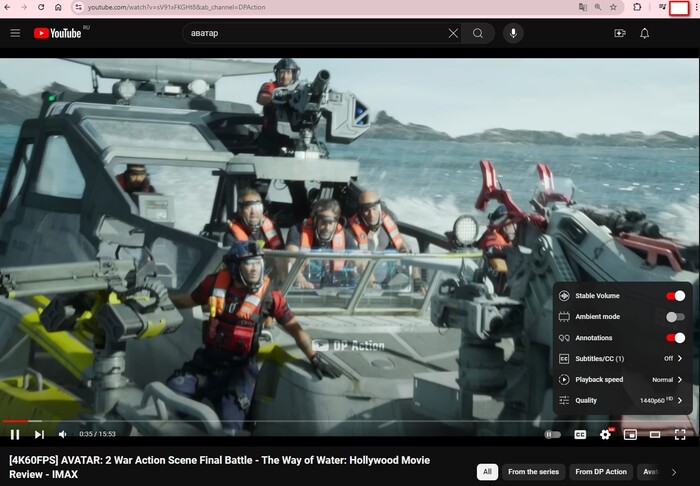700x486 pixels.
Task: Enable Ambient mode switch
Action: coord(675,317)
